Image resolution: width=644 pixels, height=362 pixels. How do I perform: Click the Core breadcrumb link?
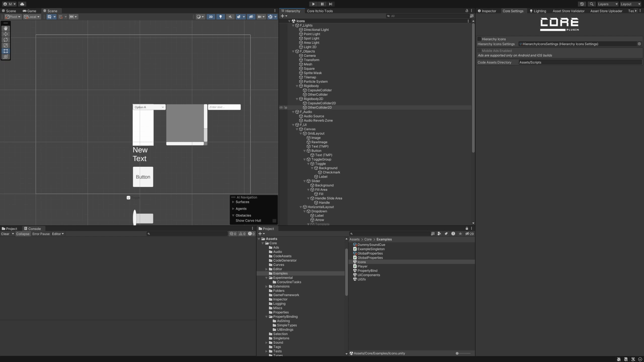(368, 239)
